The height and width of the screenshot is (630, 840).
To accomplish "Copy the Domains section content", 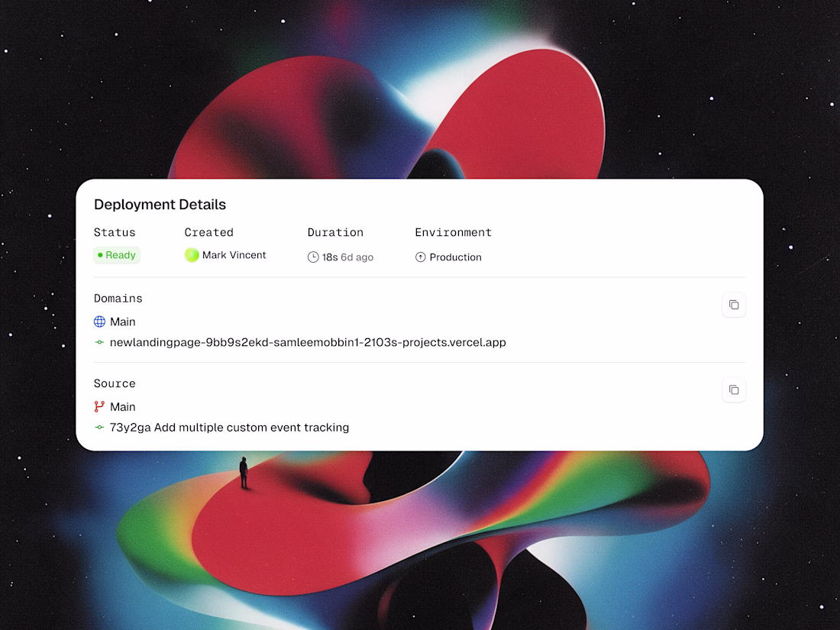I will pos(733,305).
